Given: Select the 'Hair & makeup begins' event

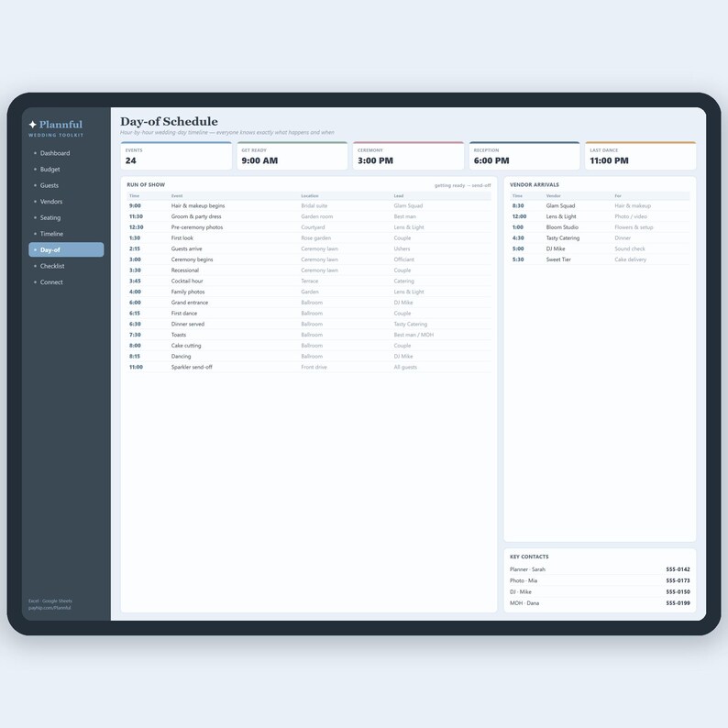Looking at the screenshot, I should click(309, 205).
